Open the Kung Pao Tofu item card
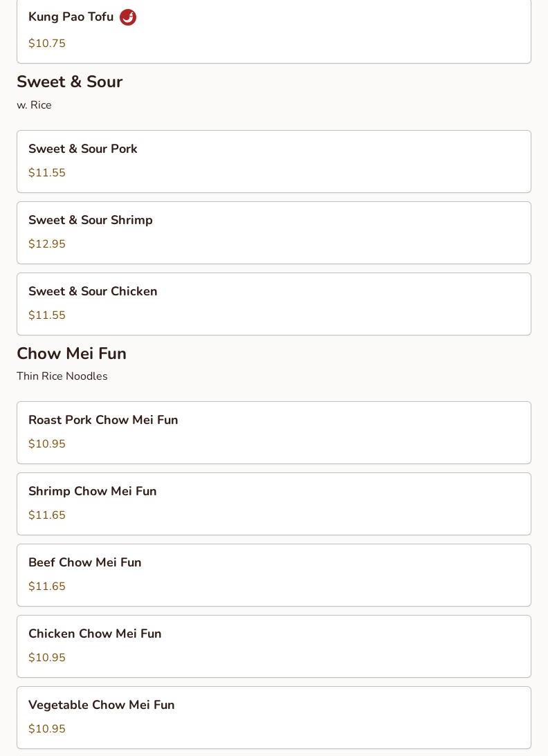Screen dimensions: 548x756 click(x=274, y=31)
